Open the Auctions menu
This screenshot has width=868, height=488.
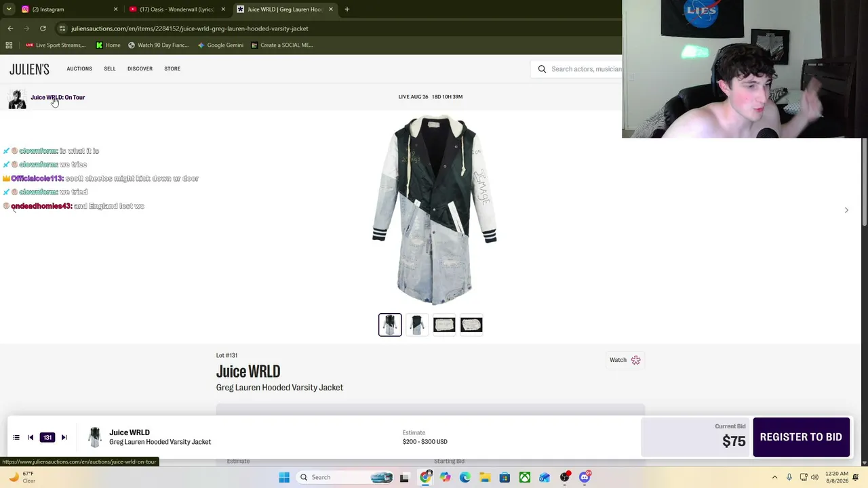[x=79, y=68]
